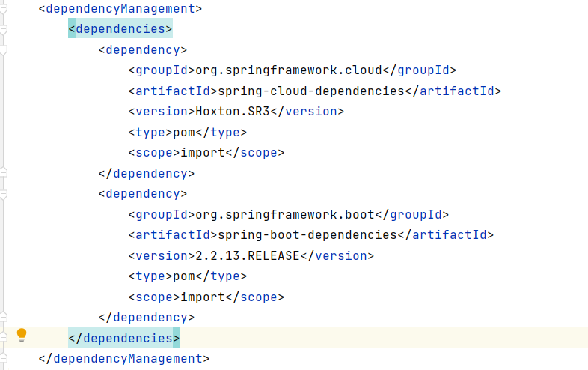588x370 pixels.
Task: Click closing groupId tag after org.springframework.cloud
Action: point(419,70)
